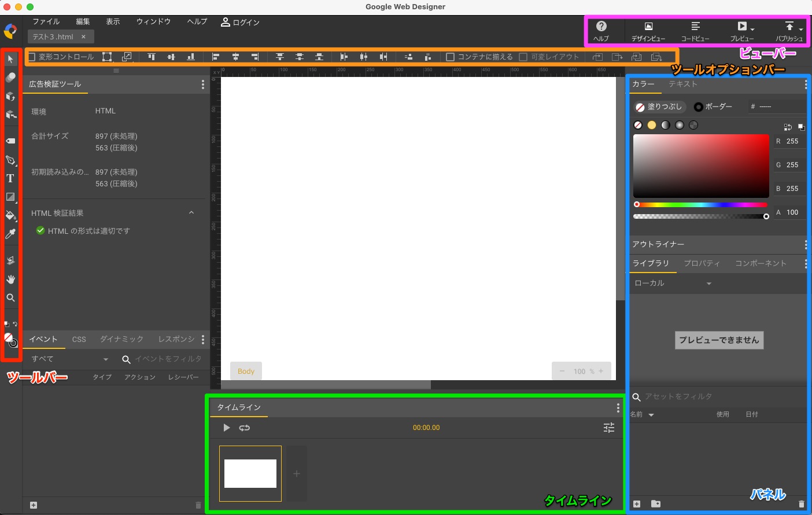Select the Eyedropper tool
This screenshot has height=515, width=812.
10,234
